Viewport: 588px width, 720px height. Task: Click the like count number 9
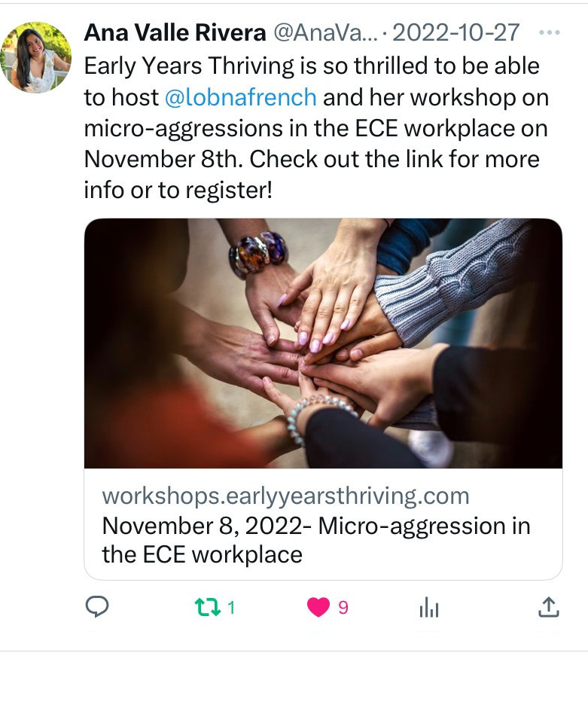[343, 608]
